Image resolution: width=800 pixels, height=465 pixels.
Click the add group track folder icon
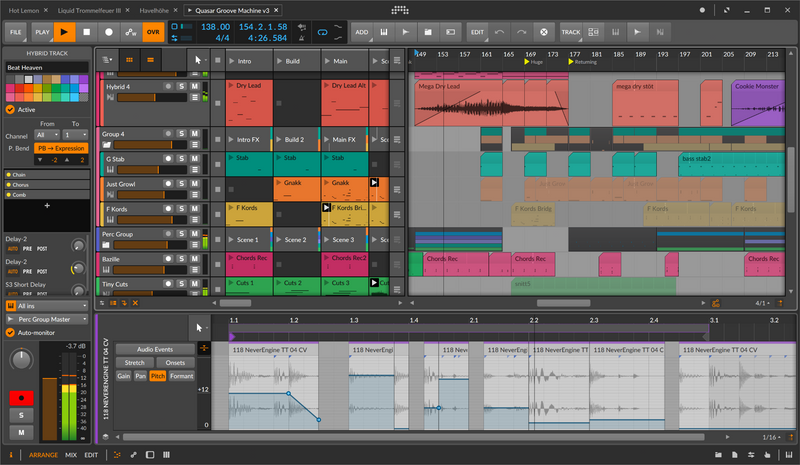[428, 32]
